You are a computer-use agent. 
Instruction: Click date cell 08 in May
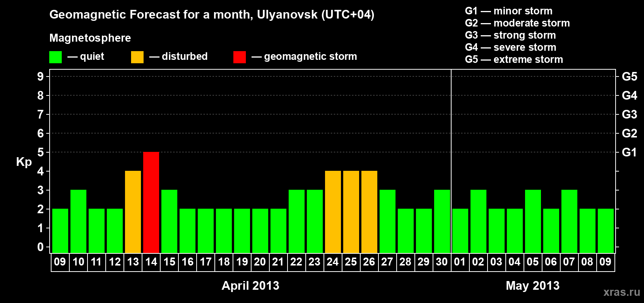[587, 262]
